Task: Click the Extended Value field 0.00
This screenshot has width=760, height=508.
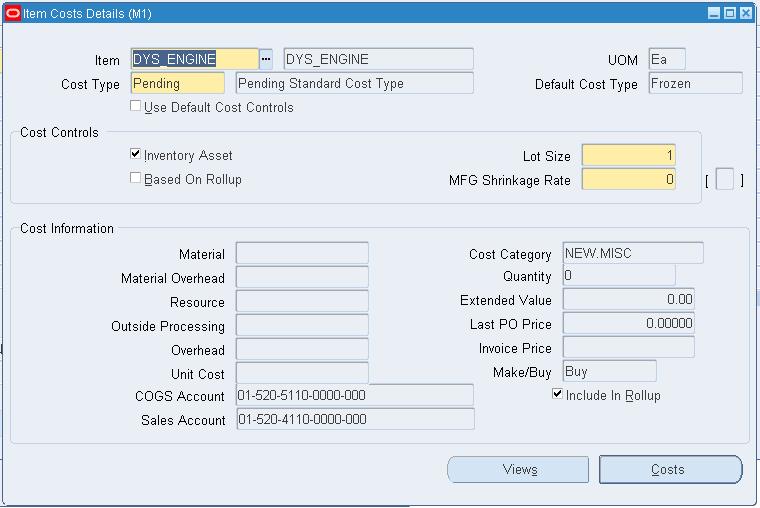Action: coord(629,299)
